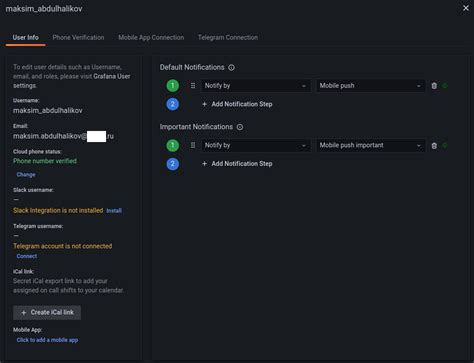Click the Create iCal link button
Image resolution: width=474 pixels, height=363 pixels.
[x=47, y=313]
